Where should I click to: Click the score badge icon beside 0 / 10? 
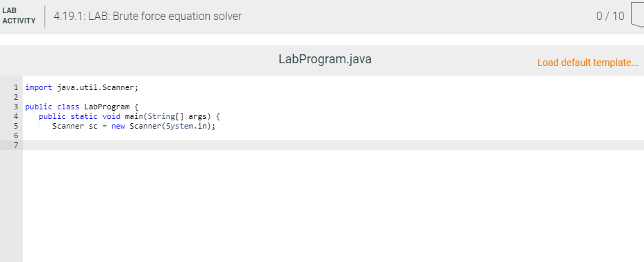point(637,17)
